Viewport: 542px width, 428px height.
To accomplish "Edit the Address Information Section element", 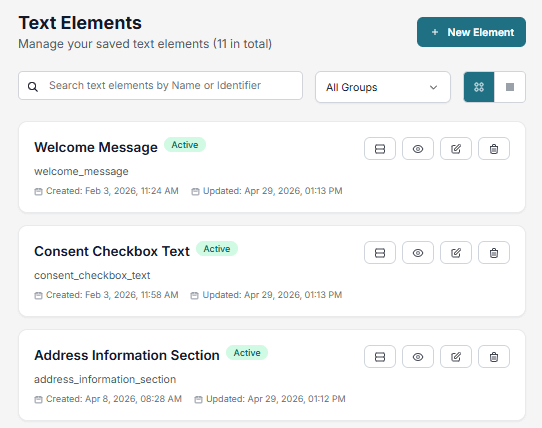I will click(x=456, y=357).
